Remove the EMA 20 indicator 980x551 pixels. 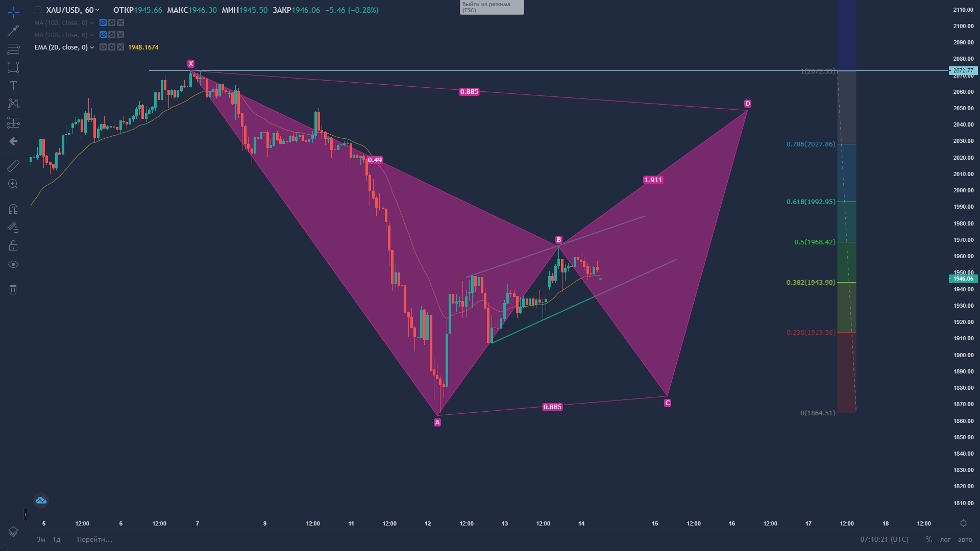click(x=120, y=47)
